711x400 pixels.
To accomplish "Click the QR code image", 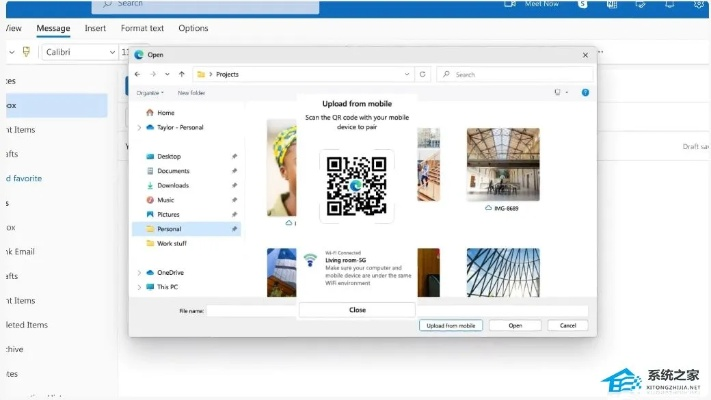I will click(356, 185).
